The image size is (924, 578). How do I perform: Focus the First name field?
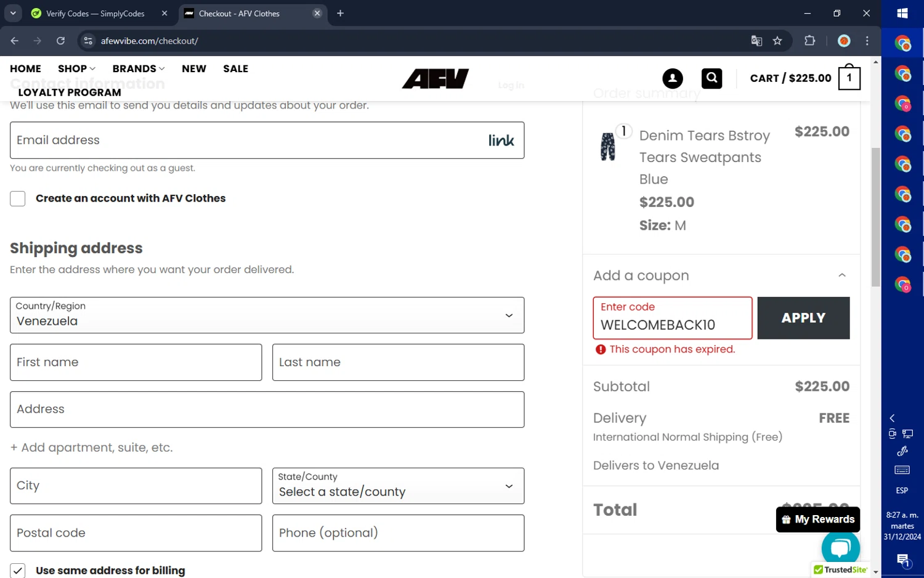click(136, 362)
